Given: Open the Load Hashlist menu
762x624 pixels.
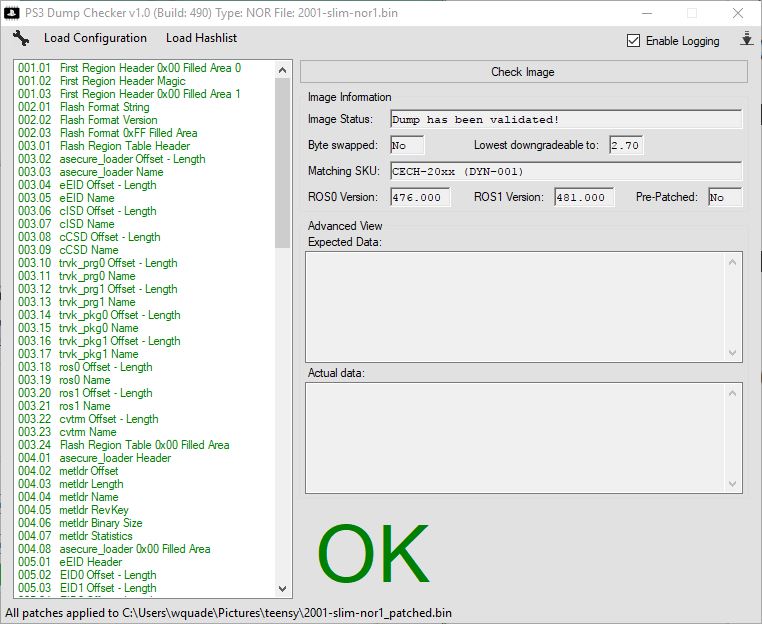Looking at the screenshot, I should 201,38.
